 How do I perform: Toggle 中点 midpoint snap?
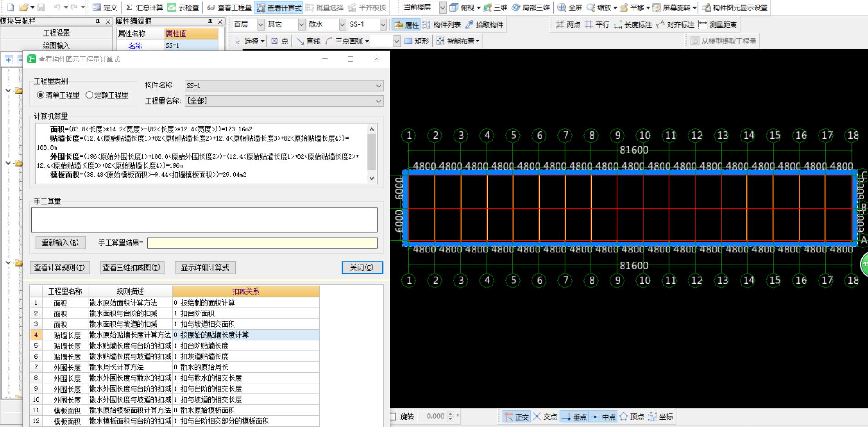click(603, 417)
